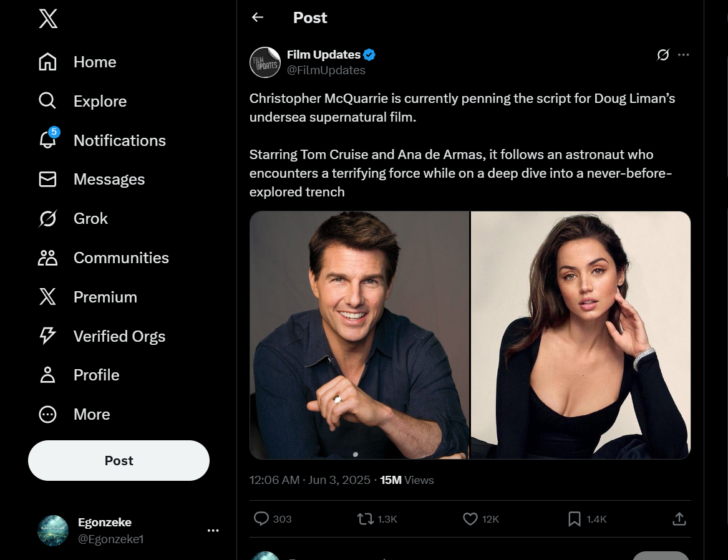Open the left photo in the post

(359, 335)
